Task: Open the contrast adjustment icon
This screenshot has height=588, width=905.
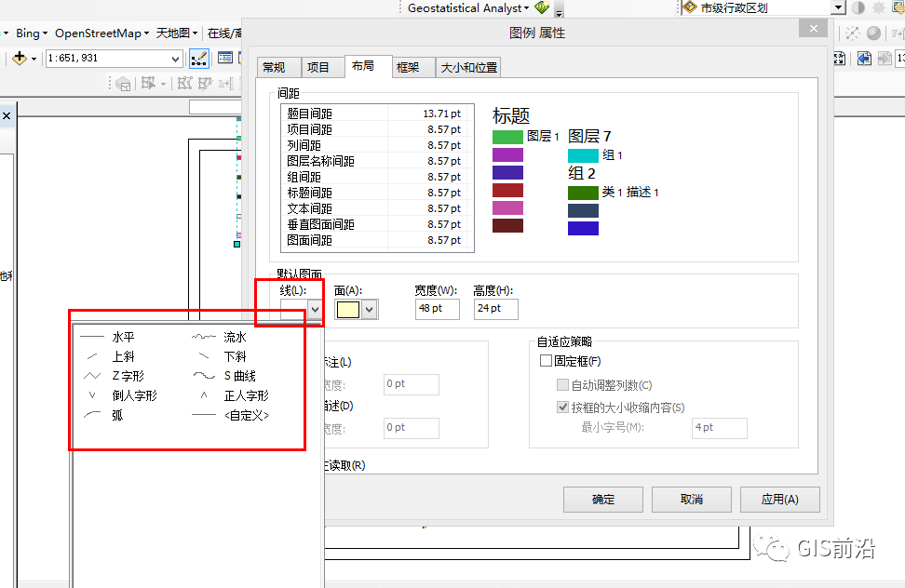Action: point(858,7)
